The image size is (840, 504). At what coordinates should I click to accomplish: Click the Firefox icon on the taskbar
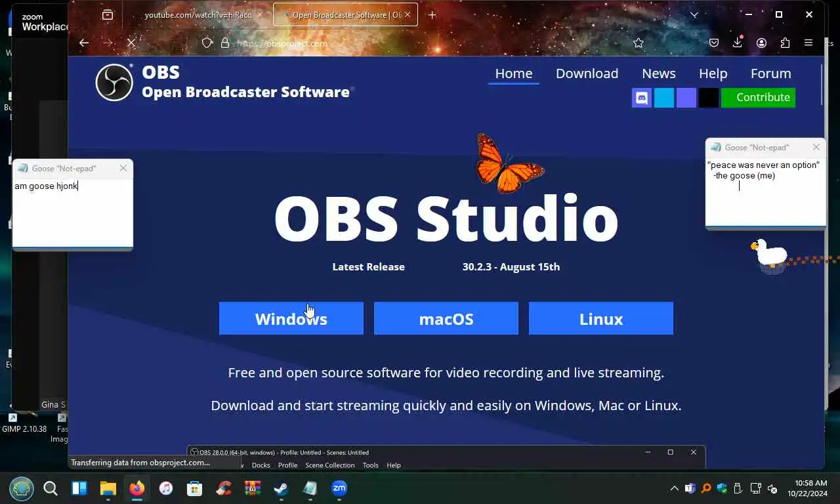136,488
